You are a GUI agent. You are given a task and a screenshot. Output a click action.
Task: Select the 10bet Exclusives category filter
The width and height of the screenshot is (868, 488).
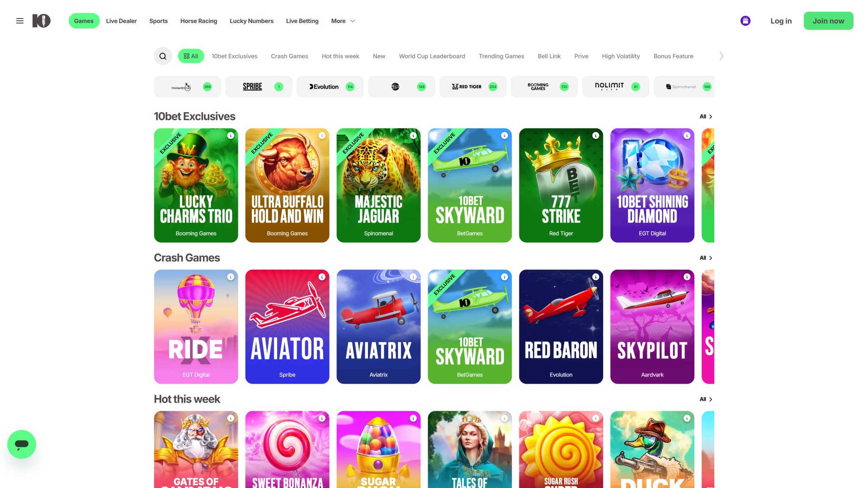[234, 56]
